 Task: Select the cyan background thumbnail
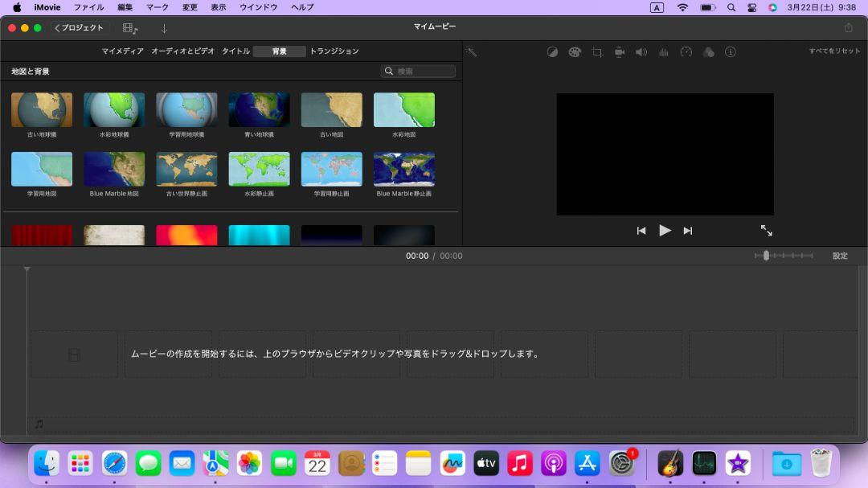tap(259, 235)
